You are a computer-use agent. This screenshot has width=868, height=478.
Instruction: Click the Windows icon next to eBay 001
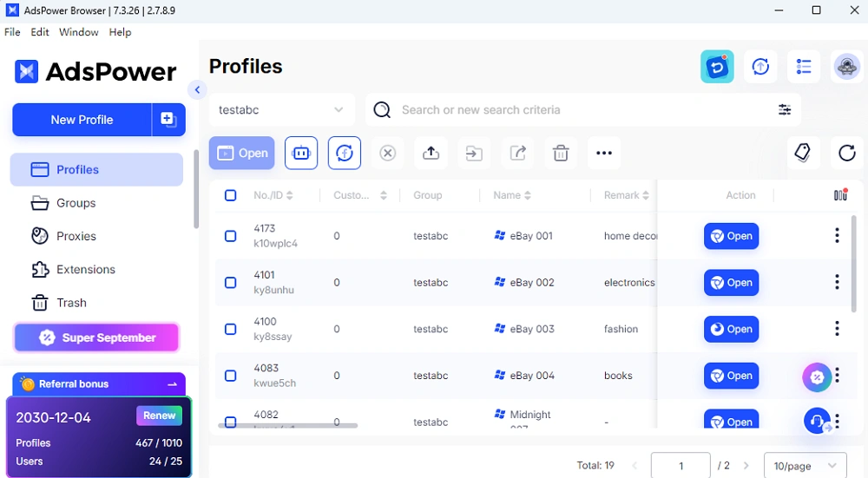click(499, 235)
